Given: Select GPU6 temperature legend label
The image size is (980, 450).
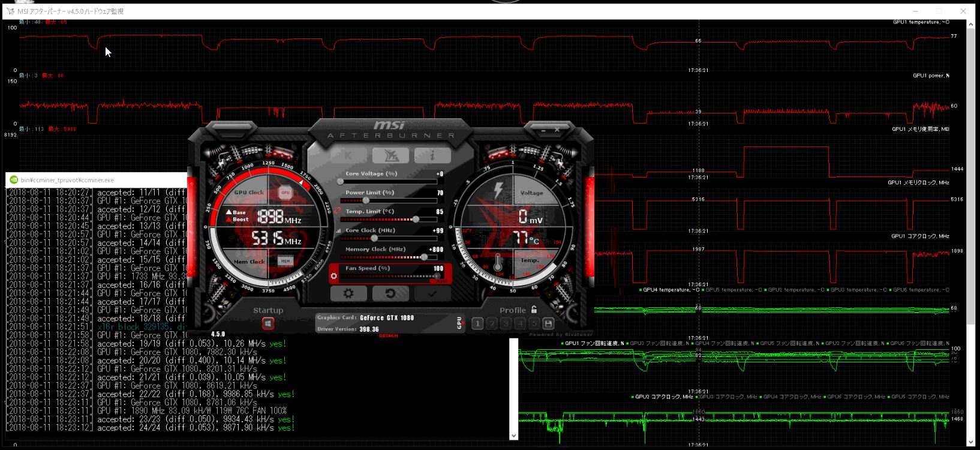Looking at the screenshot, I should (x=919, y=290).
